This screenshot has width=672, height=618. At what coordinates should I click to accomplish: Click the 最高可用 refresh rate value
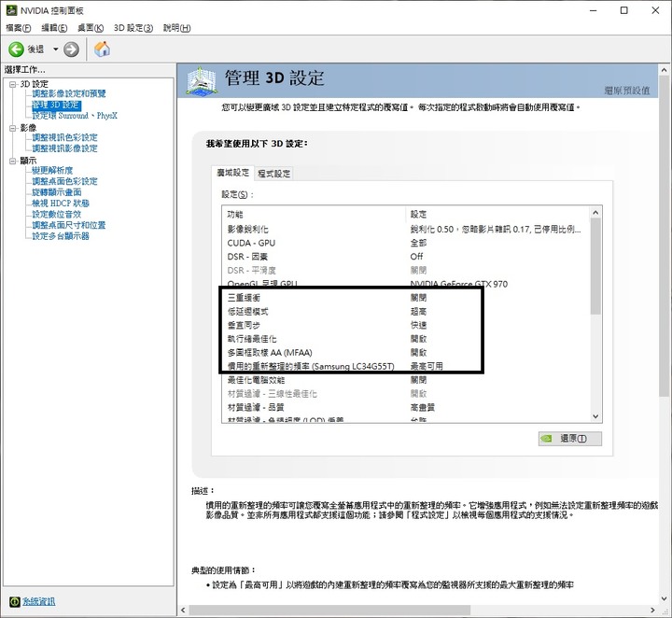pos(427,367)
